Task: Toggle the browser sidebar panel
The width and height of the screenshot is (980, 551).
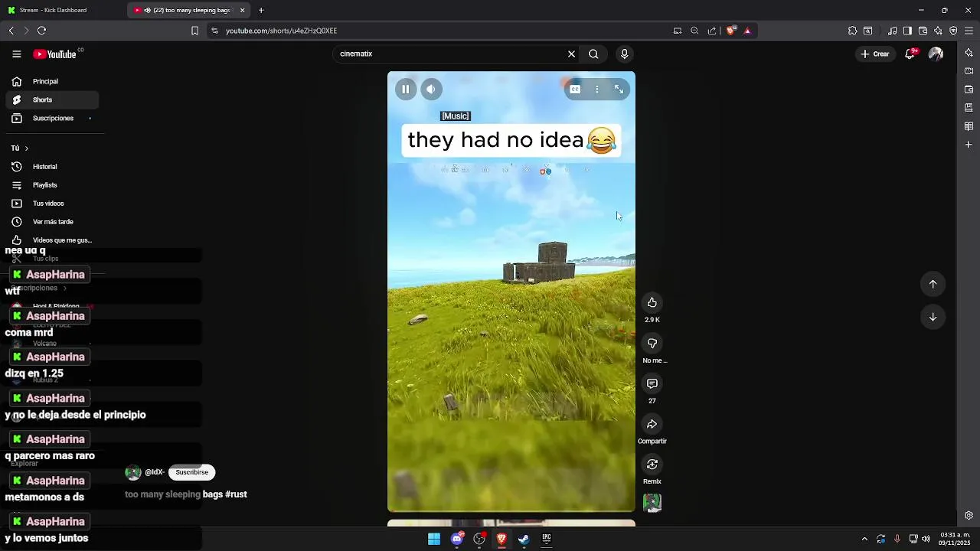Action: [x=907, y=31]
